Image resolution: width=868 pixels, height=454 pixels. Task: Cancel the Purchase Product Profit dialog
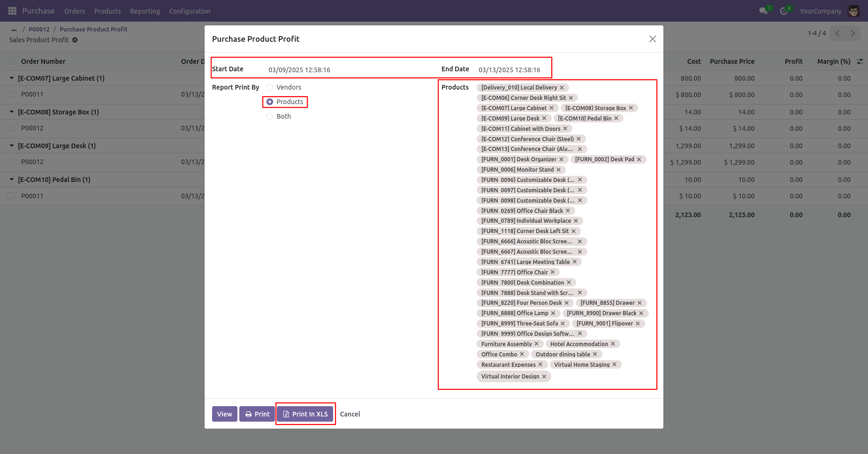(350, 414)
